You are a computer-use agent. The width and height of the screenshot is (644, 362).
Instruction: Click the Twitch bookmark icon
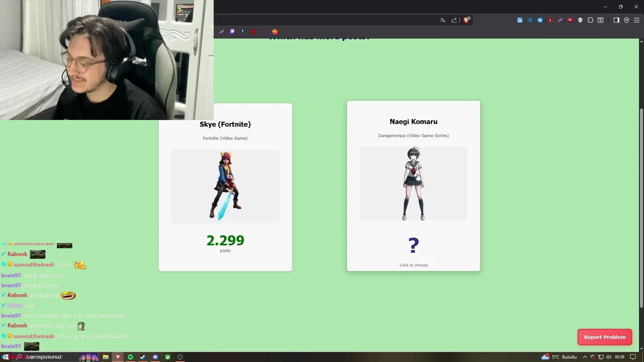coord(232,32)
